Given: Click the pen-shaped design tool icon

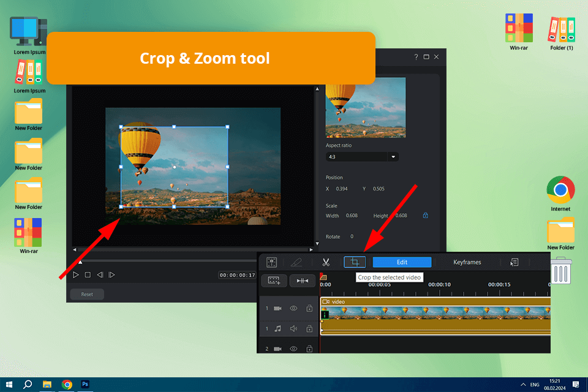Looking at the screenshot, I should pyautogui.click(x=296, y=262).
